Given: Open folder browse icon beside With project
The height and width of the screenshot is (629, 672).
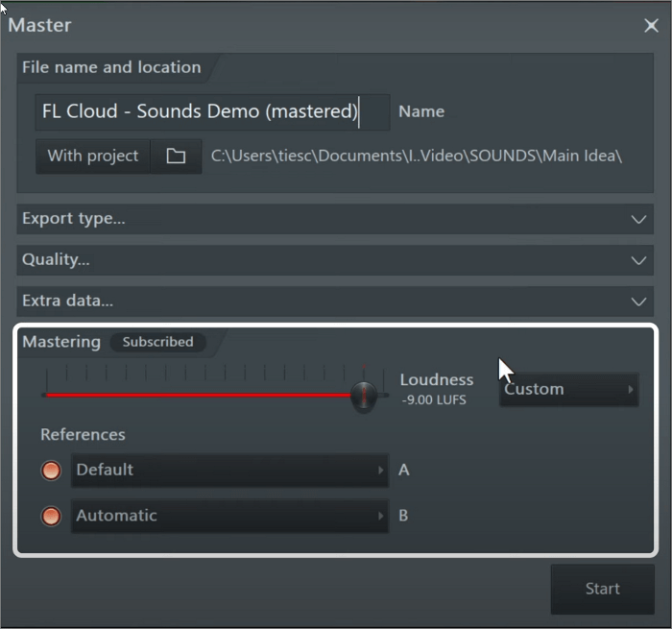Looking at the screenshot, I should click(x=176, y=157).
